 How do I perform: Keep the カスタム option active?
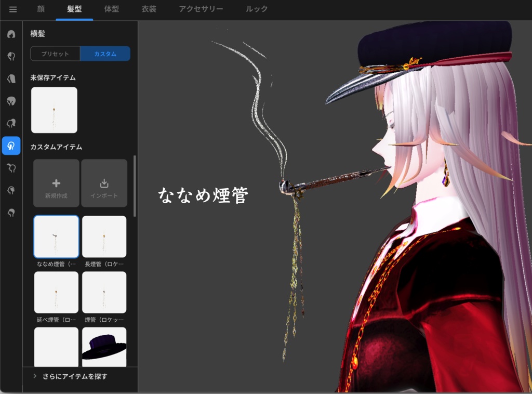105,54
